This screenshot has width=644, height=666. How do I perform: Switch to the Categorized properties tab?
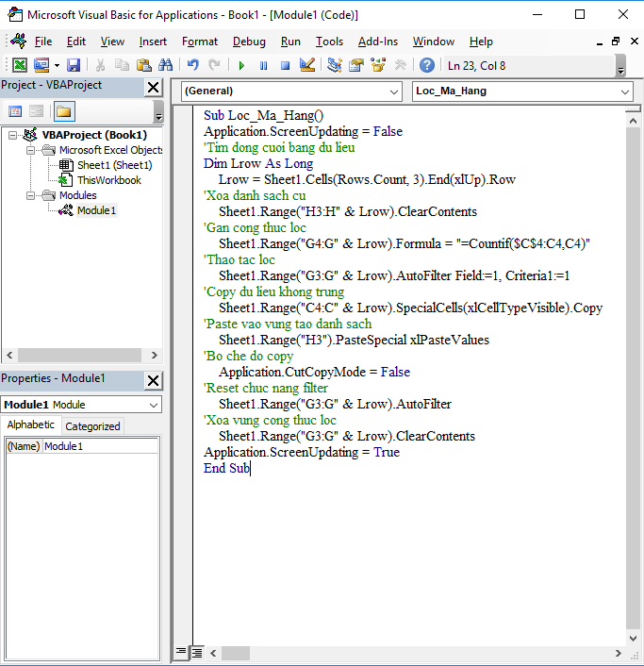[x=92, y=426]
